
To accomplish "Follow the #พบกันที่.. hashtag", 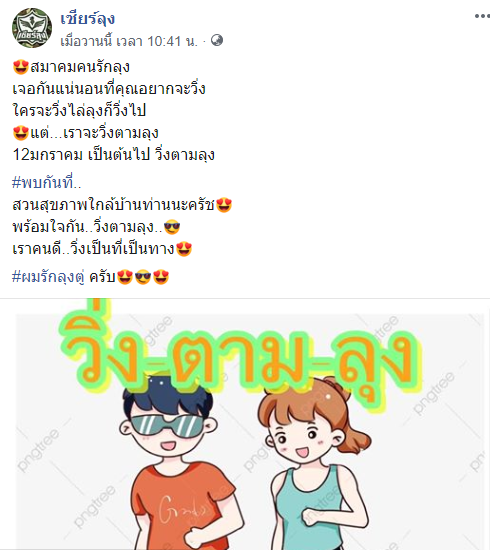I will (x=47, y=183).
